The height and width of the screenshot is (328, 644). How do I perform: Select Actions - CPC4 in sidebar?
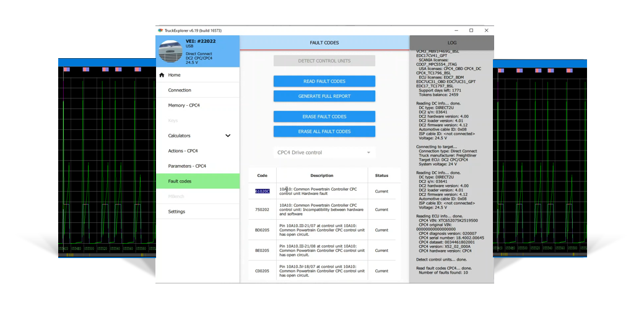pyautogui.click(x=183, y=151)
